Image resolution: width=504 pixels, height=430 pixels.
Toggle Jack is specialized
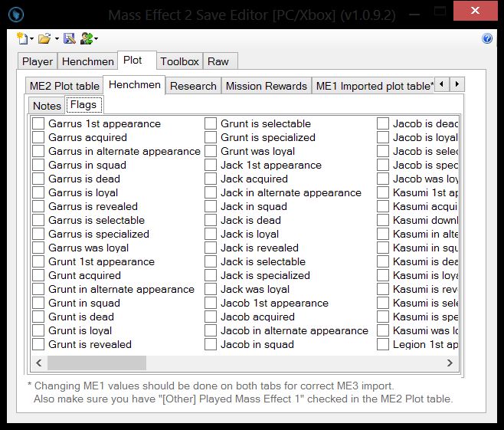[x=211, y=276]
